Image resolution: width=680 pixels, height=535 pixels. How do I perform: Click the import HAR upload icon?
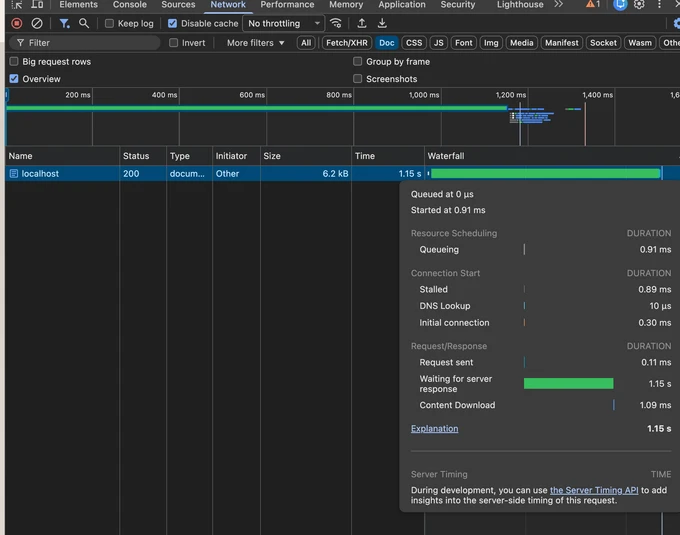362,23
